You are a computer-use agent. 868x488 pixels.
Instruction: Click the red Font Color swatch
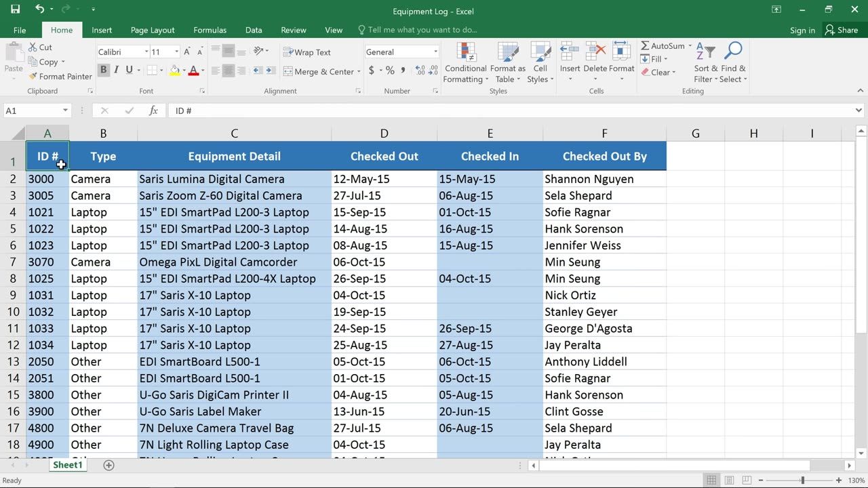coord(193,70)
